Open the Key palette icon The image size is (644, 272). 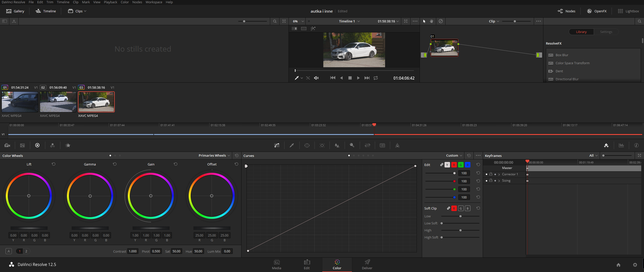(x=352, y=145)
